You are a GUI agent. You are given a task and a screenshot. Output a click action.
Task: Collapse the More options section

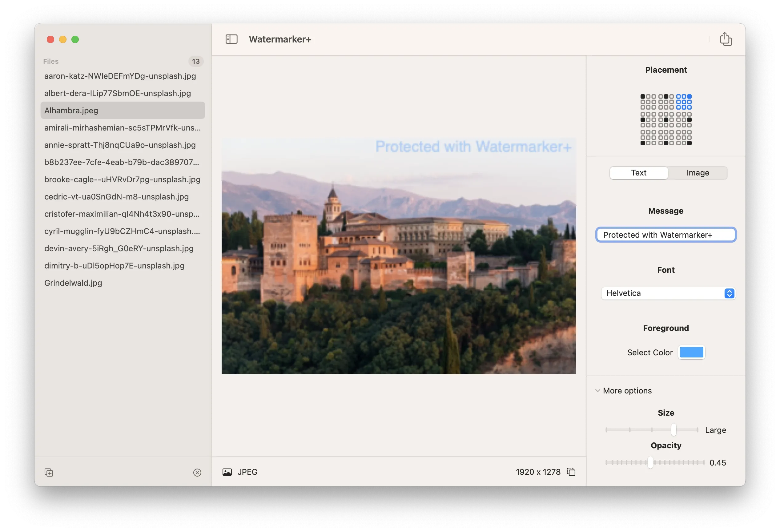pos(597,391)
